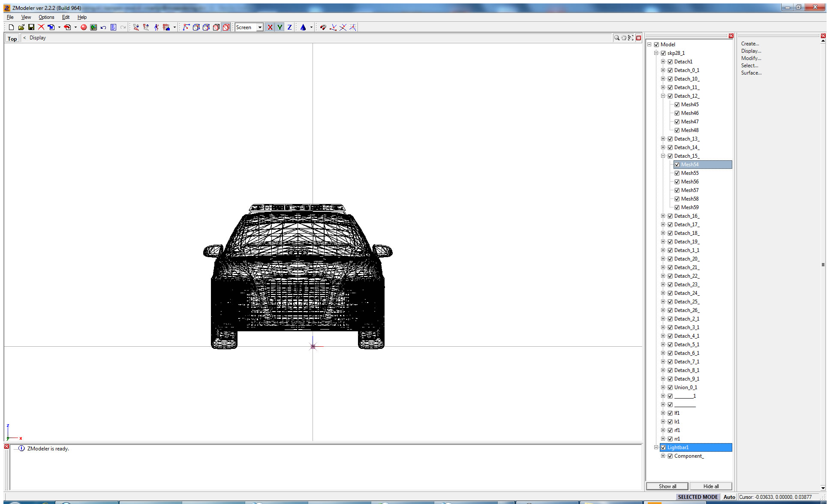Toggle the X axis constraint

tap(270, 27)
